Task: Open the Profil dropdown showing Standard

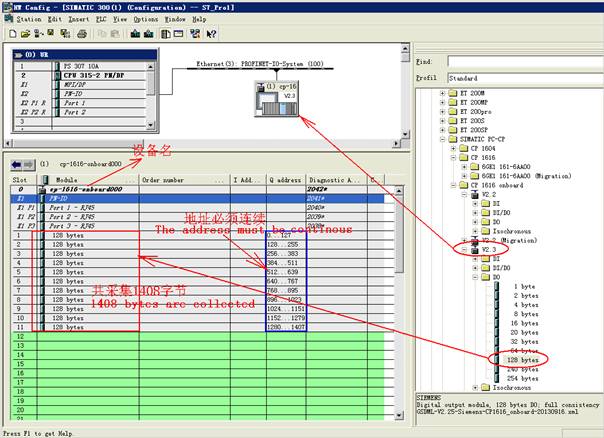Action: tap(520, 76)
